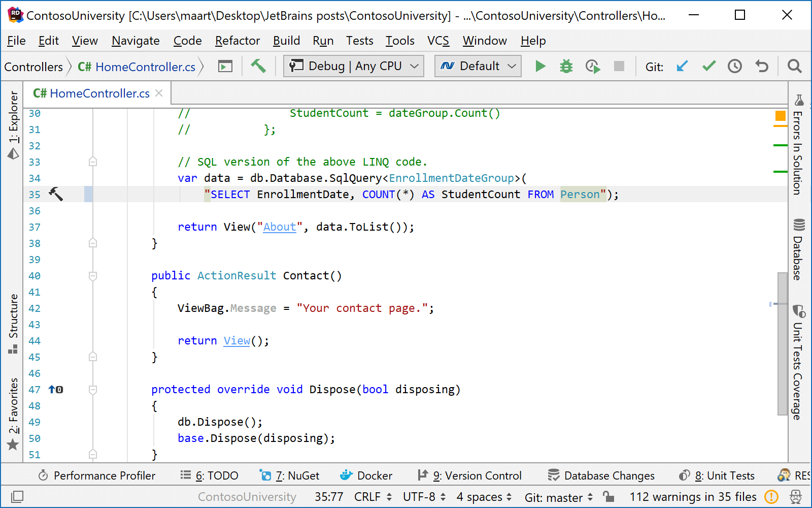Click the warning indicator icon in status bar
Viewport: 812px width, 508px height.
tap(771, 496)
